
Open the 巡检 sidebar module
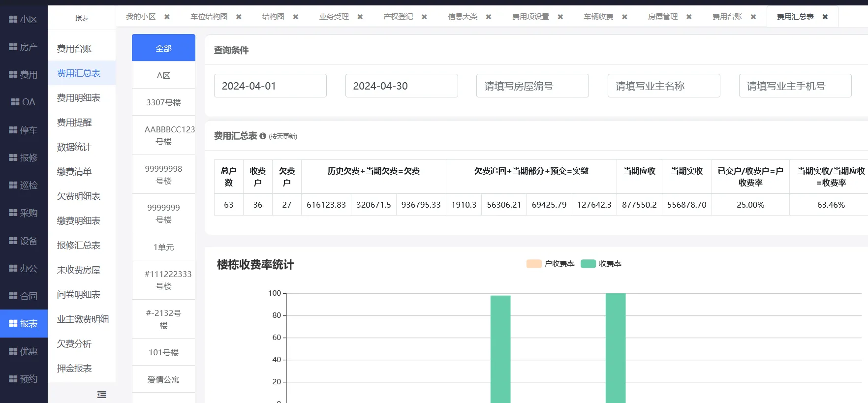click(x=24, y=185)
